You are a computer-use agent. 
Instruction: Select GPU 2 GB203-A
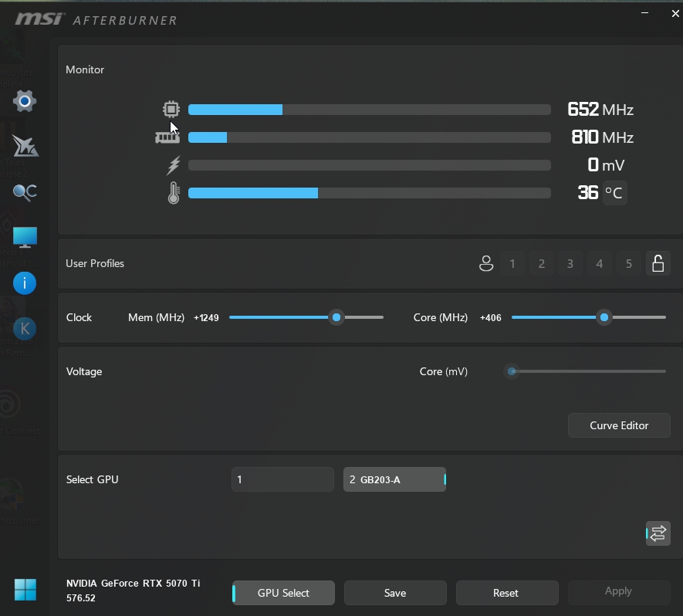[x=394, y=479]
